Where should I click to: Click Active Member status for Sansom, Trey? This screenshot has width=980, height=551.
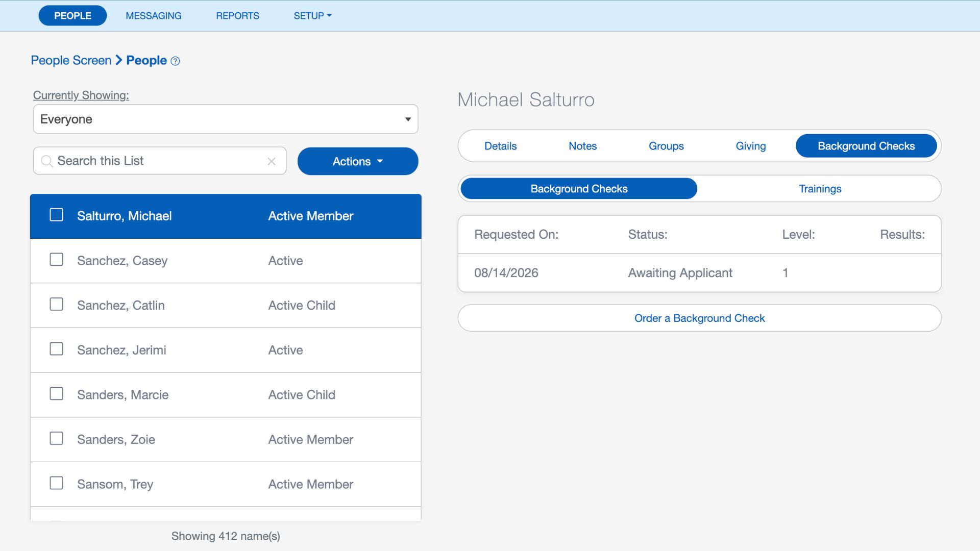point(310,484)
